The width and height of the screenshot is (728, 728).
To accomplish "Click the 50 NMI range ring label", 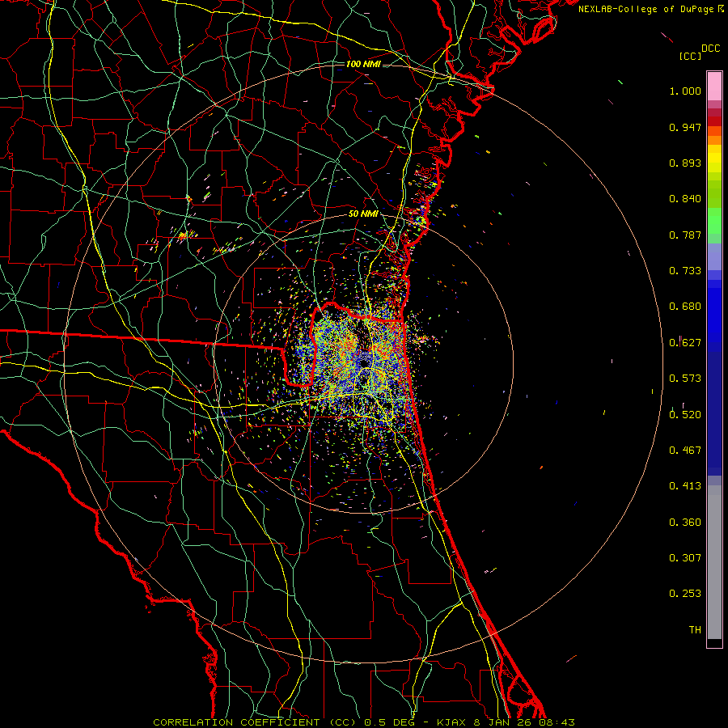I will point(363,214).
